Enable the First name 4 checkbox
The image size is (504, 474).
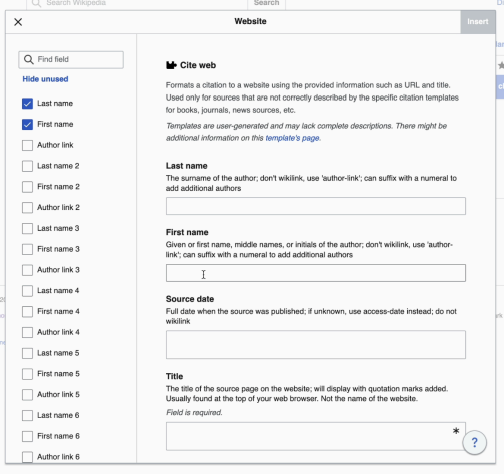coord(27,311)
